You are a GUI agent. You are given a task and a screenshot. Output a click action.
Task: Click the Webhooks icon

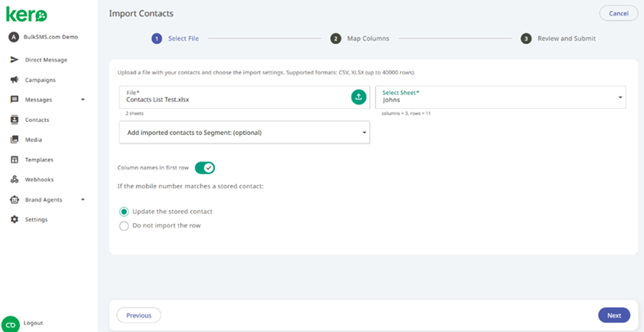[14, 179]
